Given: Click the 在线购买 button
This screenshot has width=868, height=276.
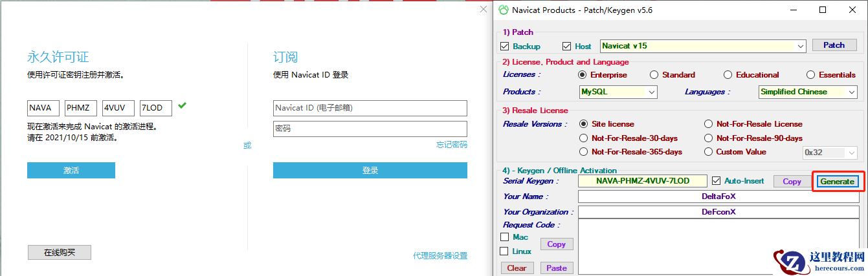Looking at the screenshot, I should 60,253.
